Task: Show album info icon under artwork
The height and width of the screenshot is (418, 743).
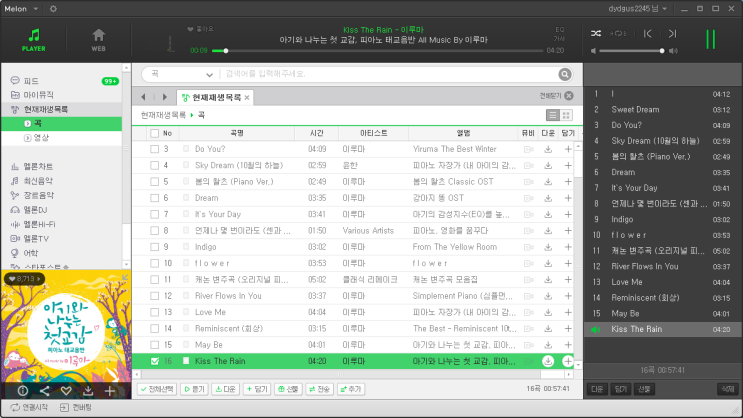Action: point(23,391)
